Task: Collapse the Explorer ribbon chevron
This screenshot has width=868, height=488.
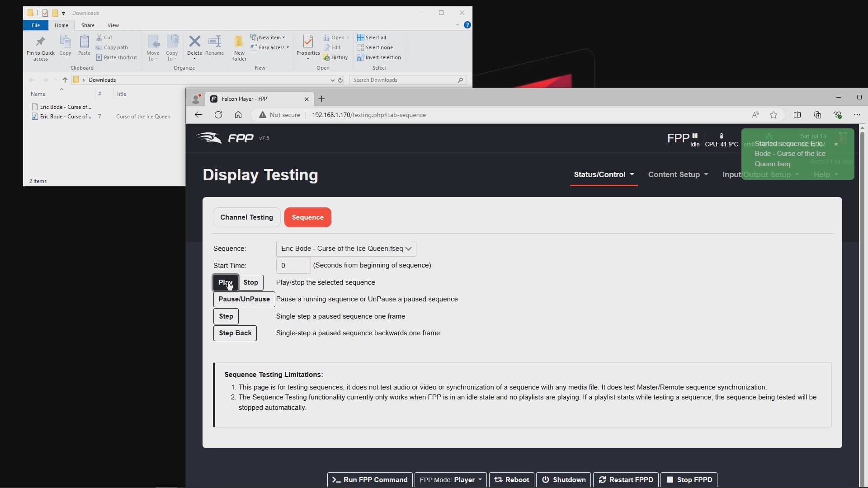Action: [457, 25]
